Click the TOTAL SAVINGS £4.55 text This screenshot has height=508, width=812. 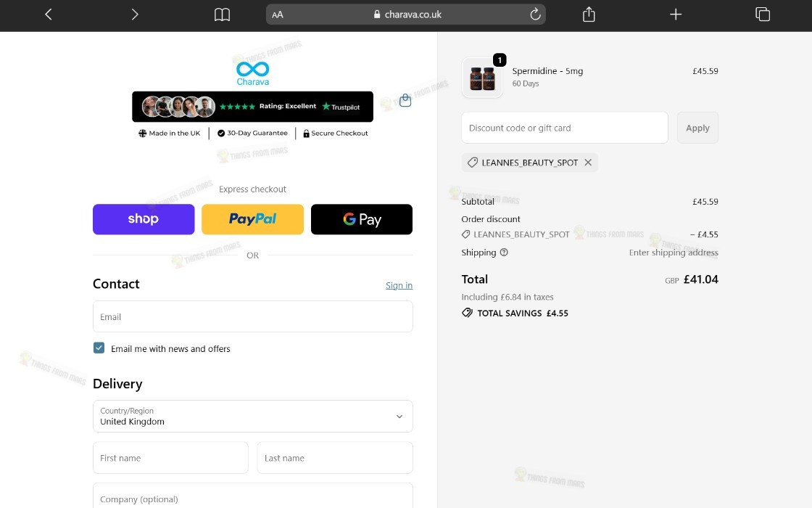click(x=523, y=313)
